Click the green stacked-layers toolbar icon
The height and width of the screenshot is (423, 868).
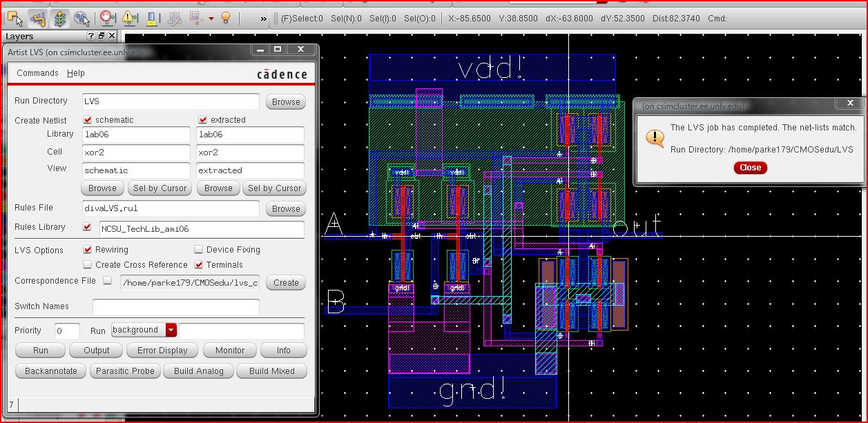click(59, 18)
